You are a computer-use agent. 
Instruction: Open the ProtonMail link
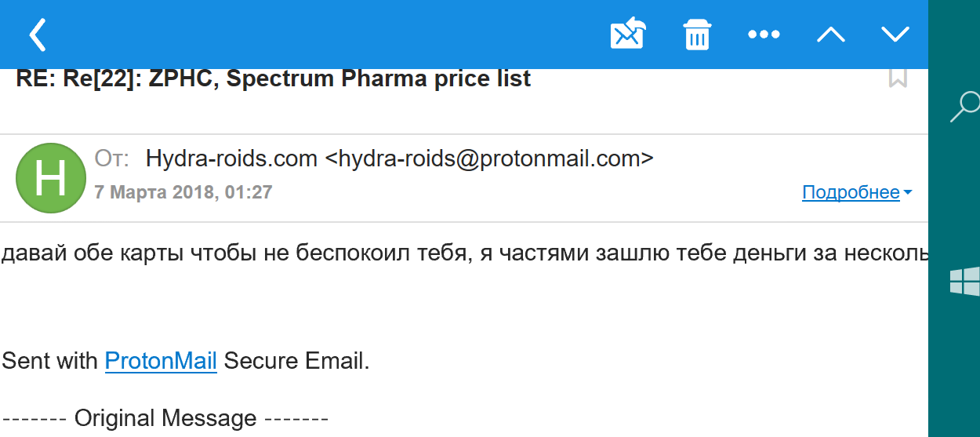(161, 361)
